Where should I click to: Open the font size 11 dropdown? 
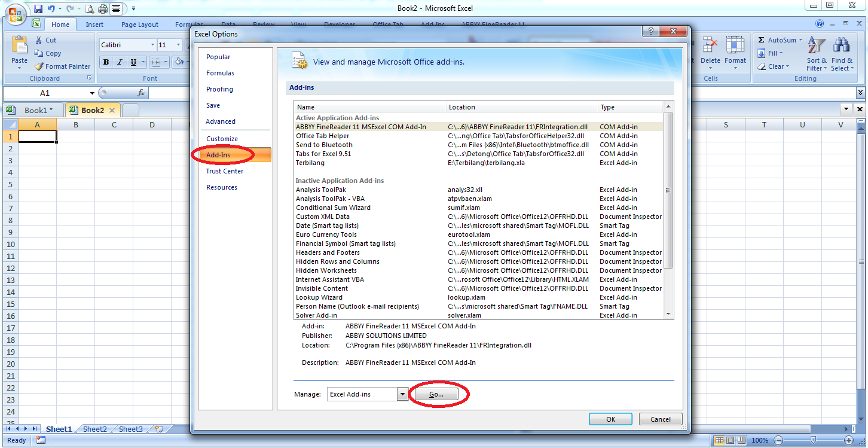click(x=178, y=45)
